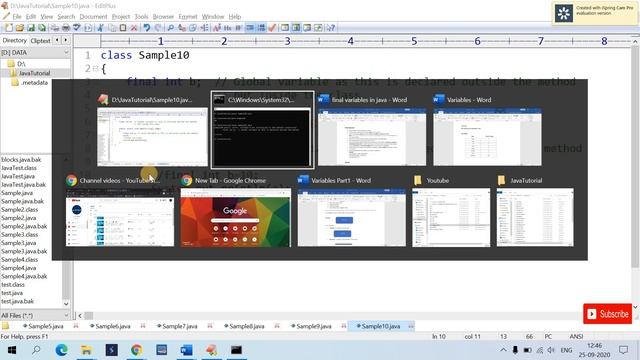This screenshot has width=640, height=360.
Task: Select the .metadata folder in directory tree
Action: tap(34, 82)
